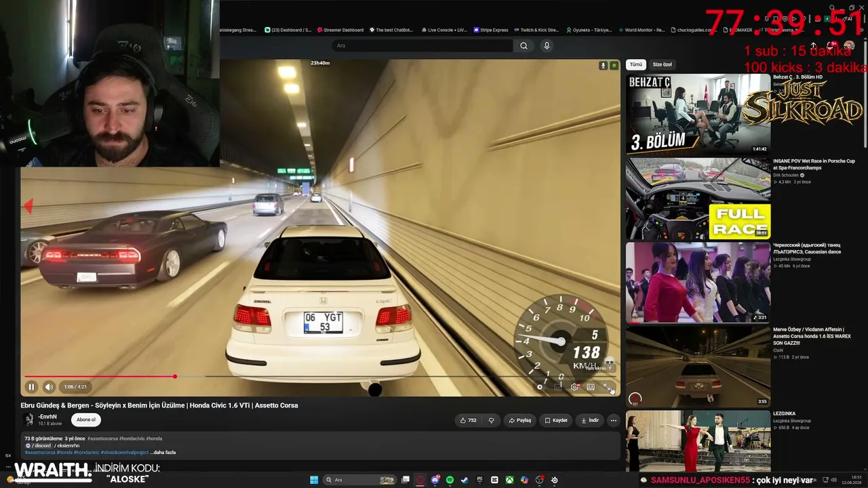Image resolution: width=868 pixels, height=488 pixels.
Task: Switch to theater mode view
Action: [591, 387]
